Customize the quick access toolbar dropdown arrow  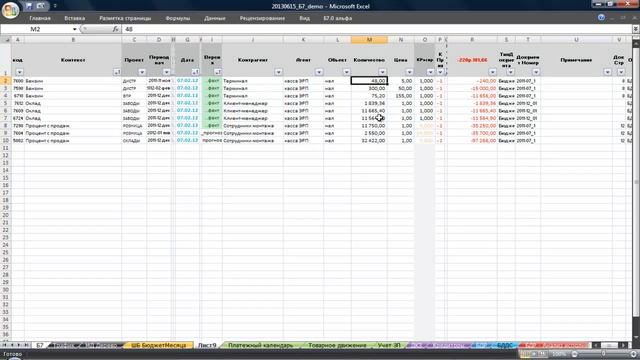55,6
